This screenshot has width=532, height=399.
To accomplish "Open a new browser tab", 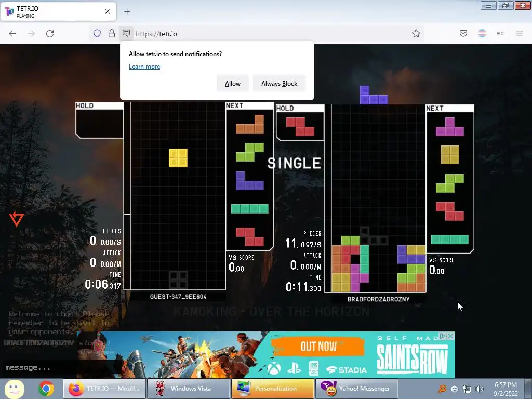I will [x=127, y=12].
